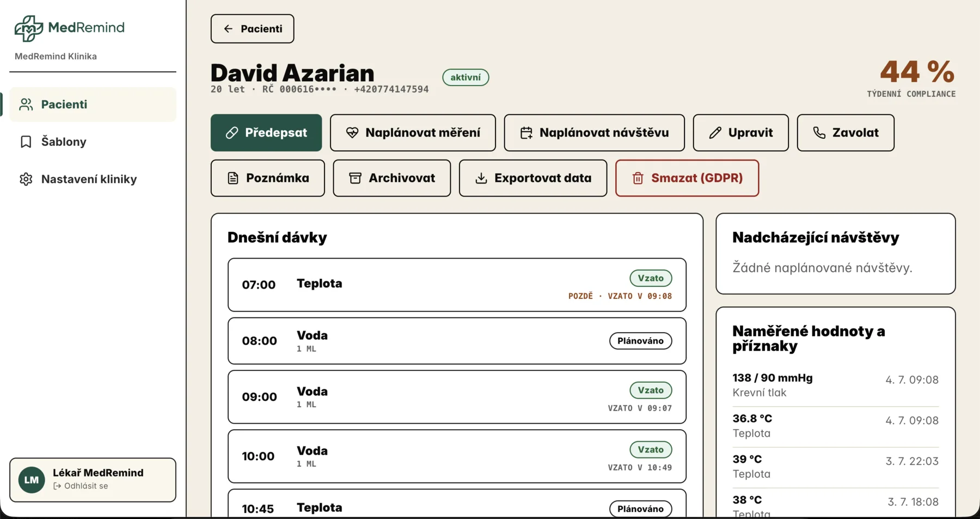Screen dimensions: 980x519
Task: Click download icon on Exportovat data
Action: click(x=481, y=178)
